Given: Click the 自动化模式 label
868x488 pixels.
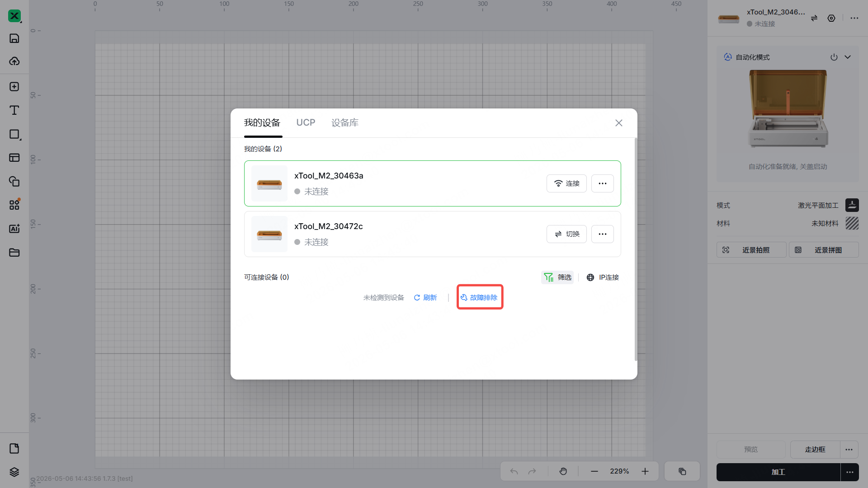Looking at the screenshot, I should pyautogui.click(x=753, y=57).
